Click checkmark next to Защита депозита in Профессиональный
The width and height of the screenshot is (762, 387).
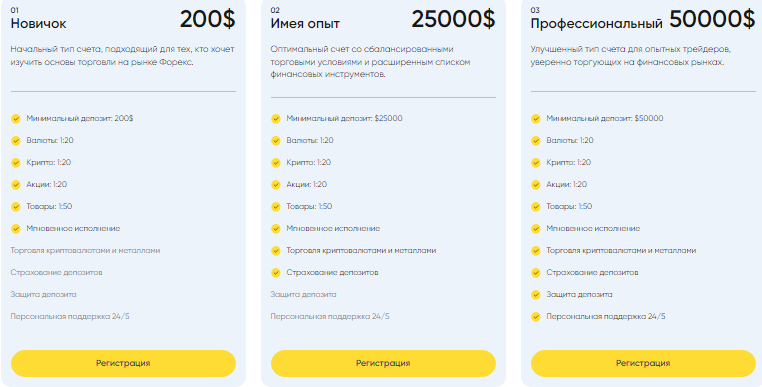coord(536,295)
